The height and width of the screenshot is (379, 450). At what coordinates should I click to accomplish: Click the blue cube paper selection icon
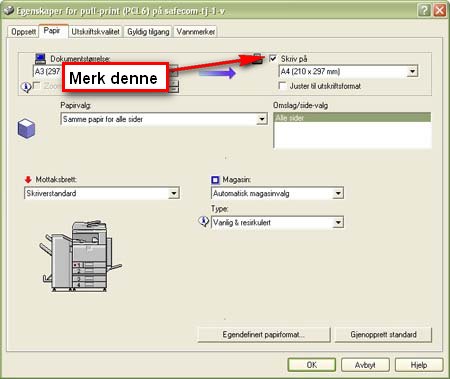click(26, 128)
